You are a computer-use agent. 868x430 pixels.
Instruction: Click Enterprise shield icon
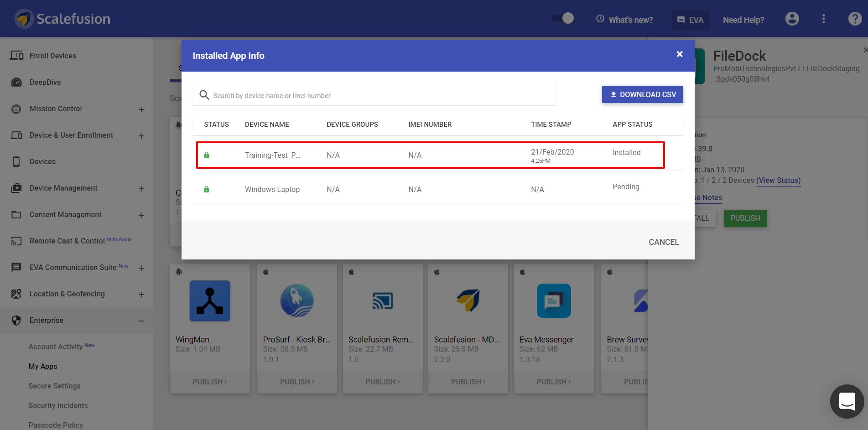pyautogui.click(x=16, y=320)
